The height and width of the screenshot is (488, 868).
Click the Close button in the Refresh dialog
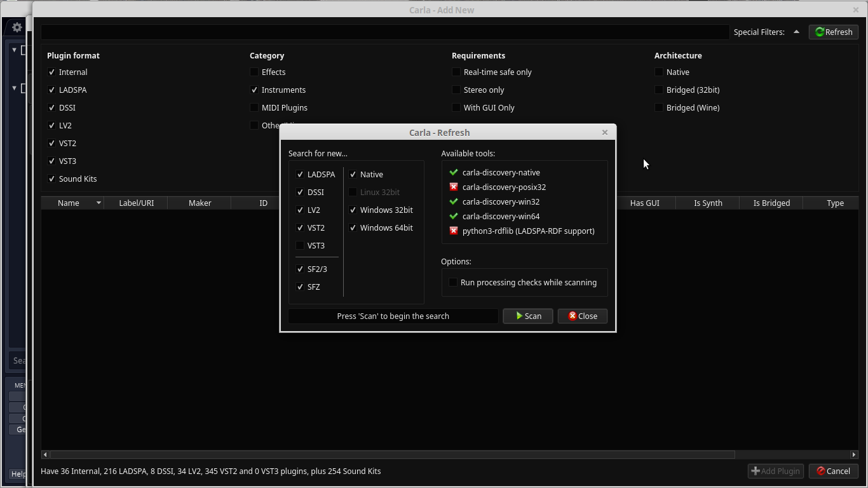583,316
